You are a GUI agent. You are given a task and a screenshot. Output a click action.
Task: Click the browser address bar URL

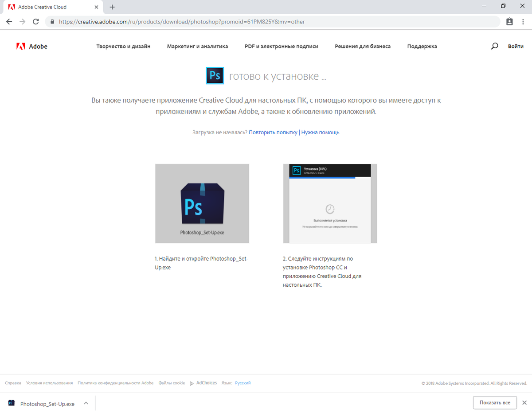pyautogui.click(x=182, y=21)
